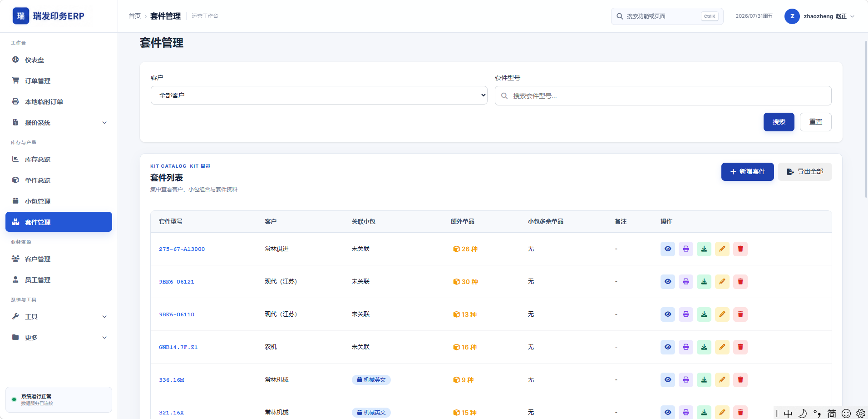Open 员工管理 in the sidebar

(x=59, y=280)
